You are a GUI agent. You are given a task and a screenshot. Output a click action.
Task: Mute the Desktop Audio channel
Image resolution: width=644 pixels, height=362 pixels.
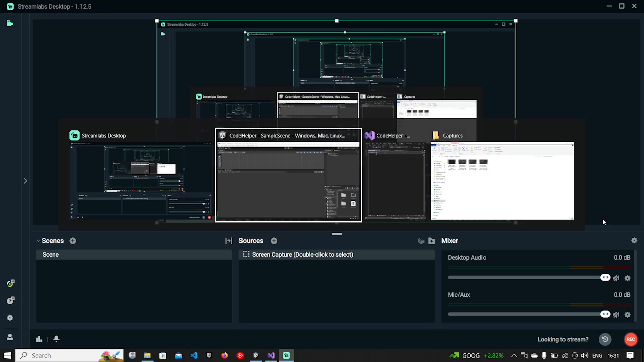(616, 278)
